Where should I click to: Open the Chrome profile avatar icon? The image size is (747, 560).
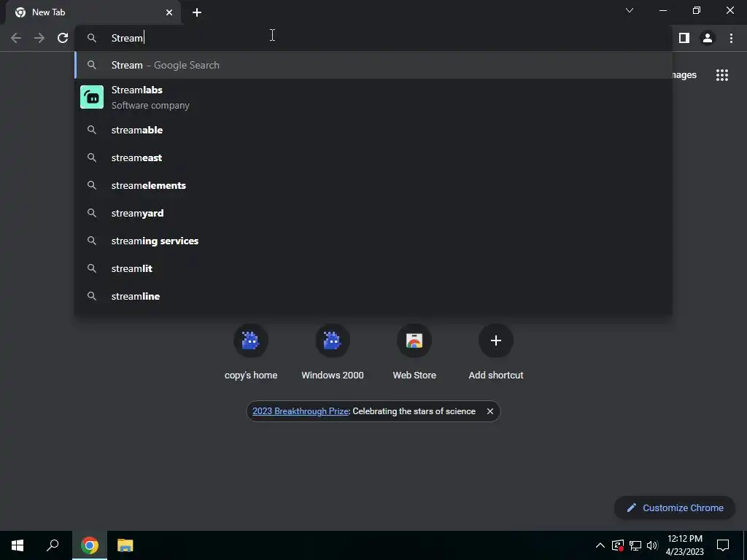point(708,38)
